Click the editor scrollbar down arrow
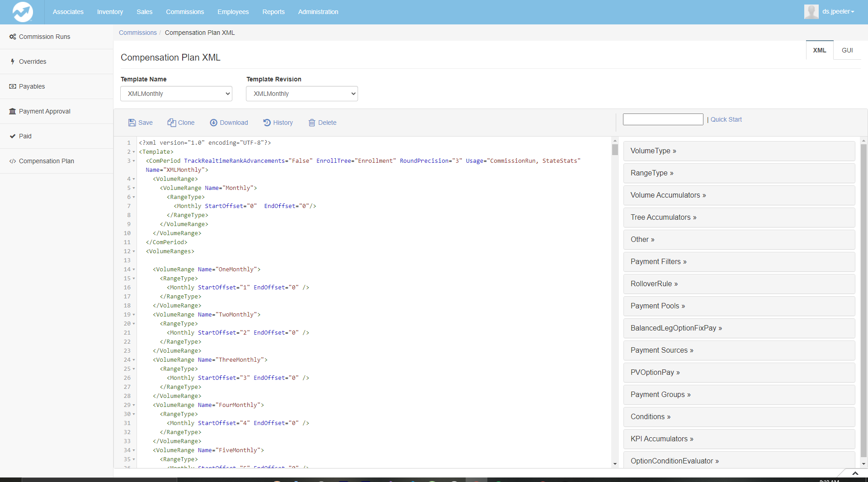The height and width of the screenshot is (482, 868). (615, 464)
